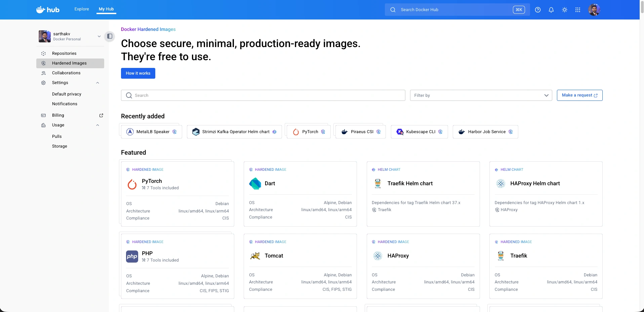This screenshot has width=644, height=312.
Task: Open the apps grid icon
Action: point(578,10)
